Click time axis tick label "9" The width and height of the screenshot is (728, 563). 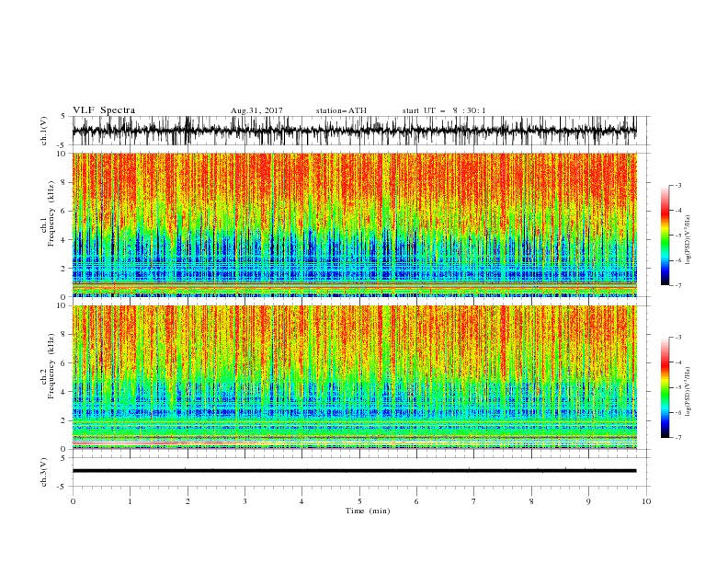tap(588, 501)
